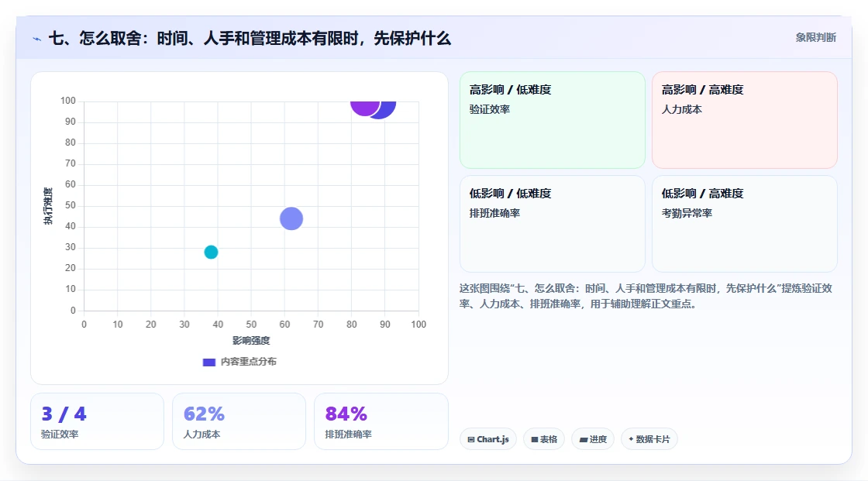Click the lightning icon beside the title

tap(37, 39)
